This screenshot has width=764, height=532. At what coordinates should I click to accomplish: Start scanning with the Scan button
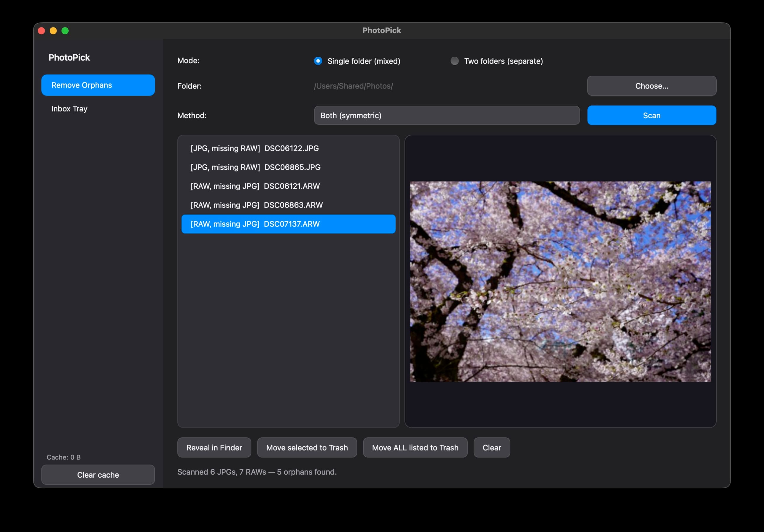click(651, 115)
